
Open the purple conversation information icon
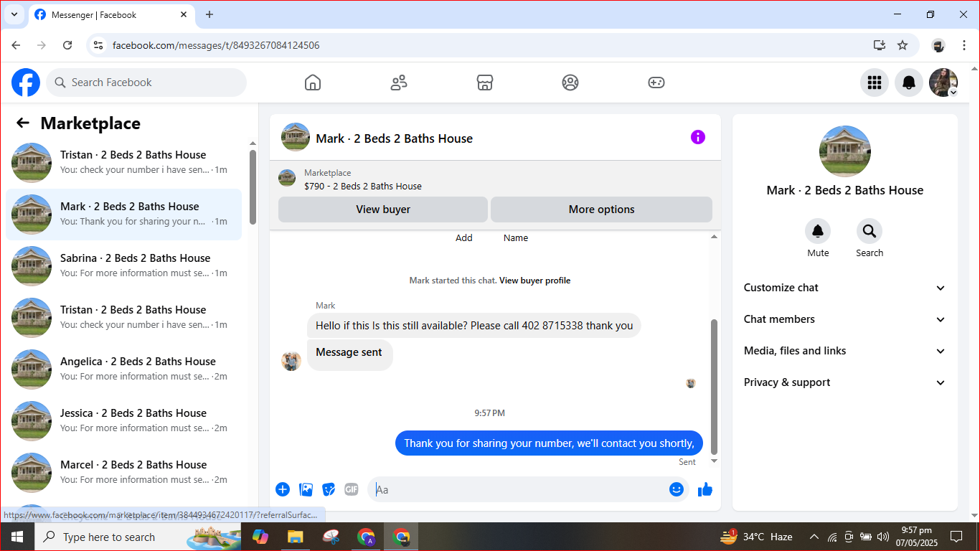pos(698,137)
